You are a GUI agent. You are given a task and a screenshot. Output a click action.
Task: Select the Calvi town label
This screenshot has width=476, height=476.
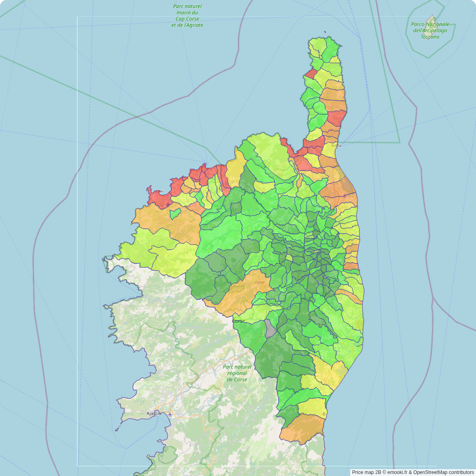tap(160, 191)
